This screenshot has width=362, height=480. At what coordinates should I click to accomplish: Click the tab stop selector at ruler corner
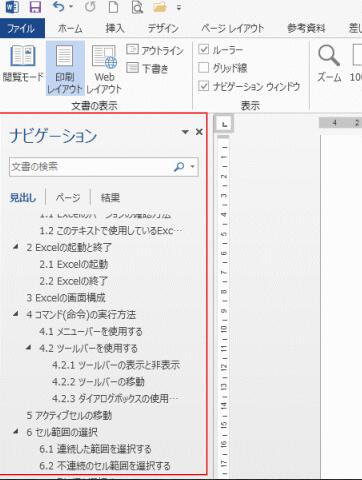coord(225,124)
